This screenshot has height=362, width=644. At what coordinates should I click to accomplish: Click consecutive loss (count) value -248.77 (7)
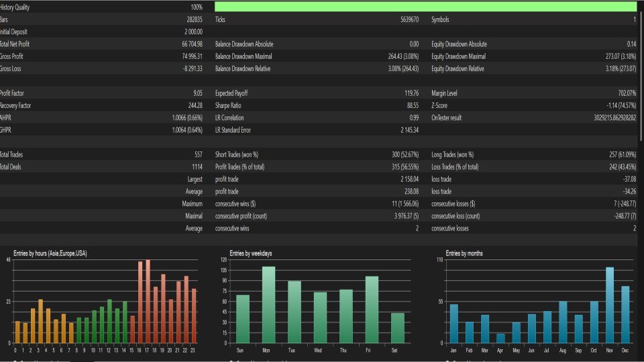pyautogui.click(x=625, y=217)
